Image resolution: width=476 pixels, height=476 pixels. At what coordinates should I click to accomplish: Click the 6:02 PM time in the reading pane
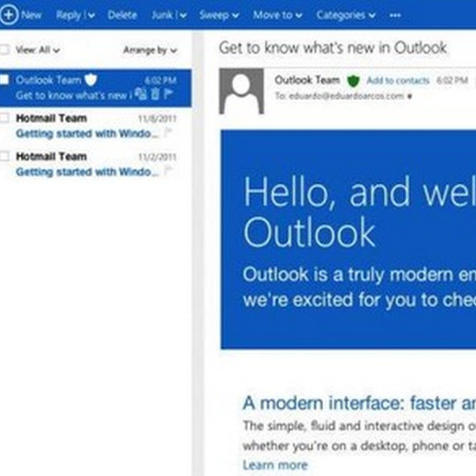pyautogui.click(x=452, y=80)
